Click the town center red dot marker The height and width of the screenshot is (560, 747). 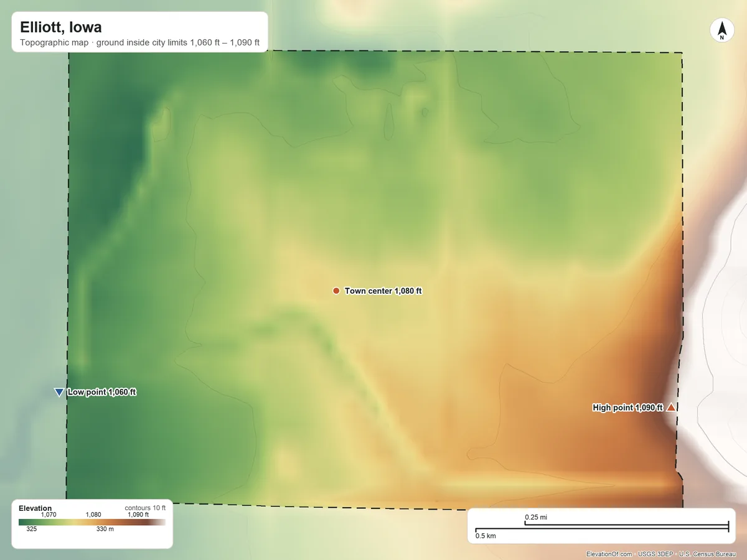click(336, 291)
